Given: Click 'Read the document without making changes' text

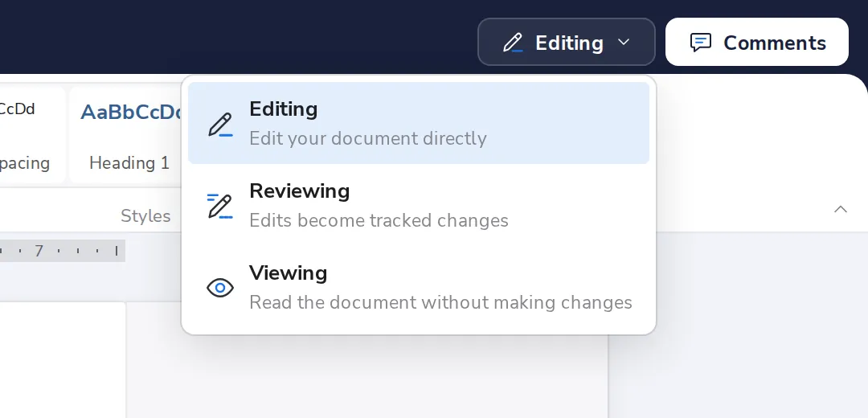Looking at the screenshot, I should [440, 302].
